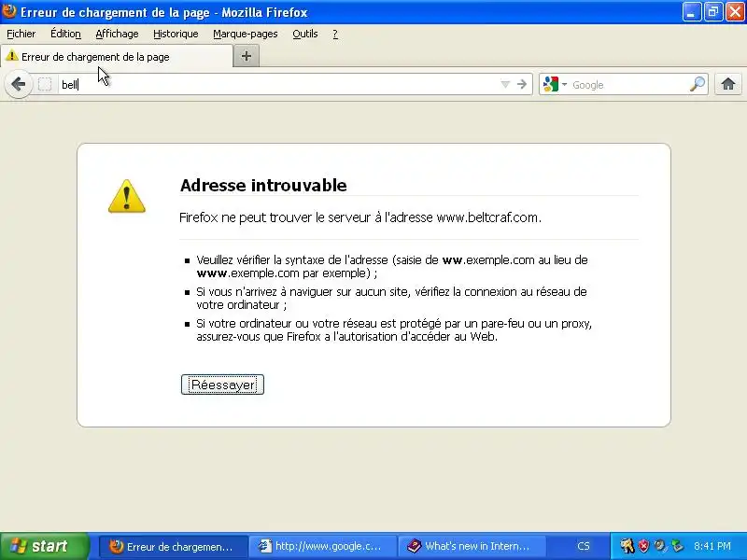Open the Édition menu
Image resolution: width=747 pixels, height=560 pixels.
click(x=65, y=34)
